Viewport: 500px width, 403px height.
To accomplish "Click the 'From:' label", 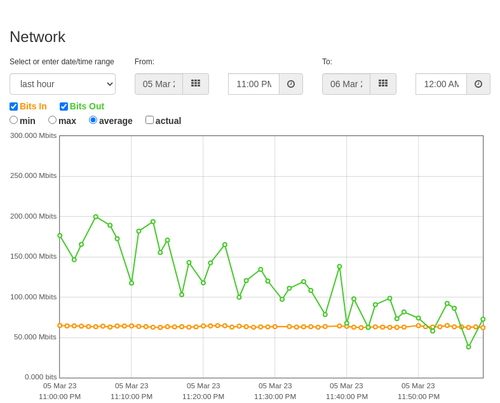I will [144, 62].
